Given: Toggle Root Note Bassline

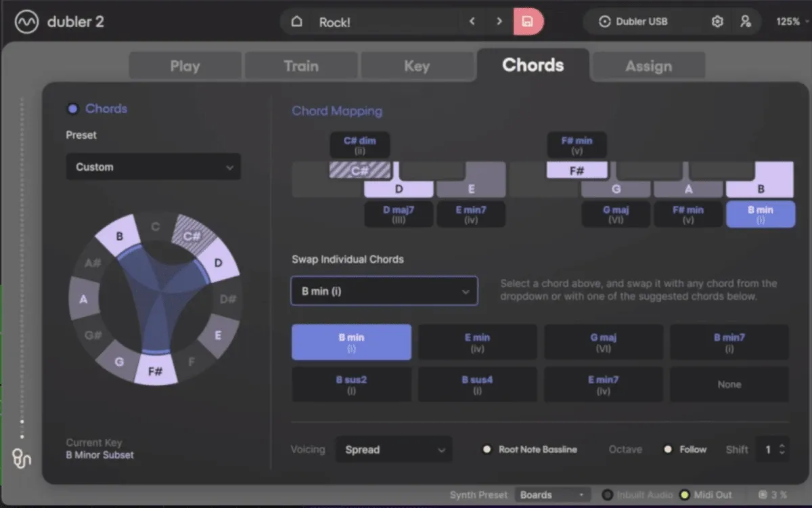Looking at the screenshot, I should (486, 450).
